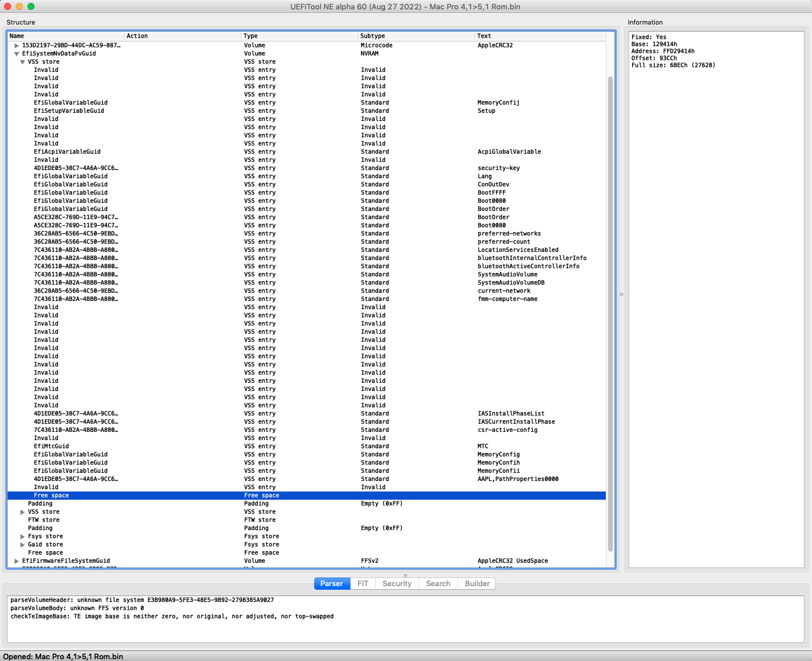
Task: Select the MemoryConfij variable entry
Action: [307, 103]
